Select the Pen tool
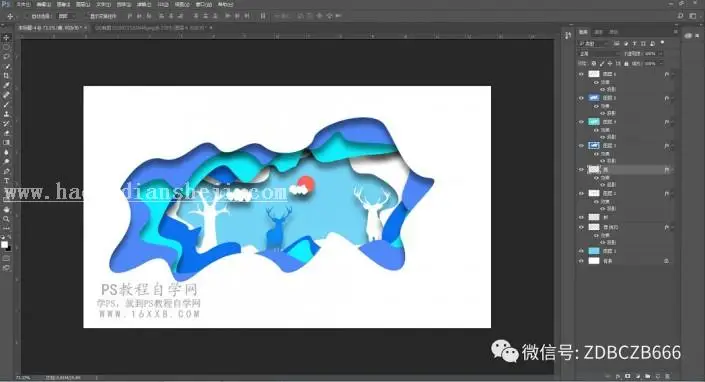The image size is (705, 382). 6,171
